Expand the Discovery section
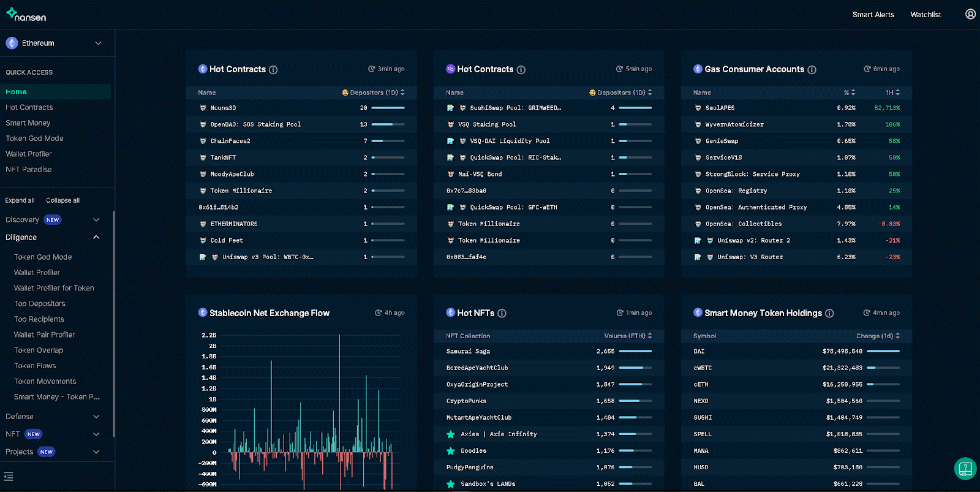980x492 pixels. pos(96,220)
